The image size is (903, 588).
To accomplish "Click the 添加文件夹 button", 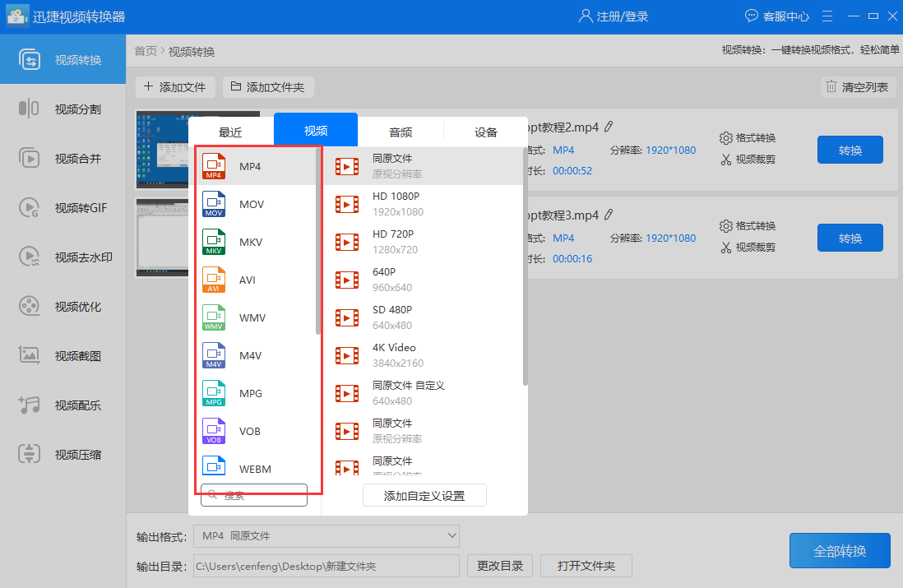I will 268,87.
